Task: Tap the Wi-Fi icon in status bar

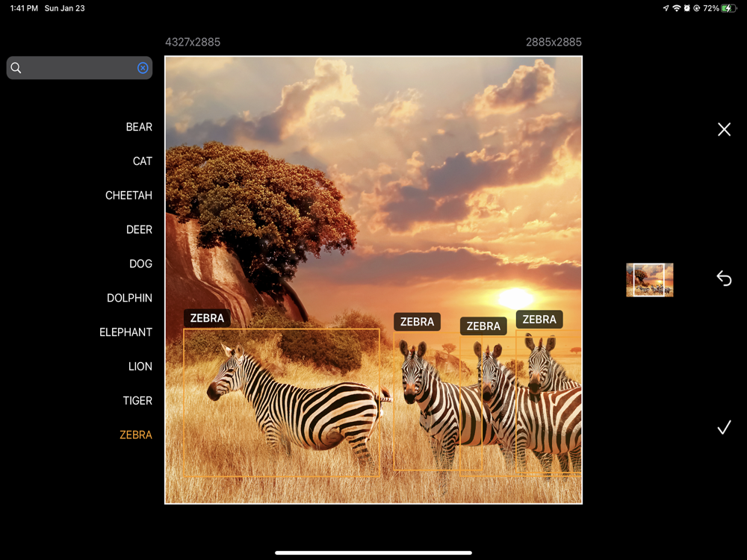Action: pyautogui.click(x=677, y=8)
